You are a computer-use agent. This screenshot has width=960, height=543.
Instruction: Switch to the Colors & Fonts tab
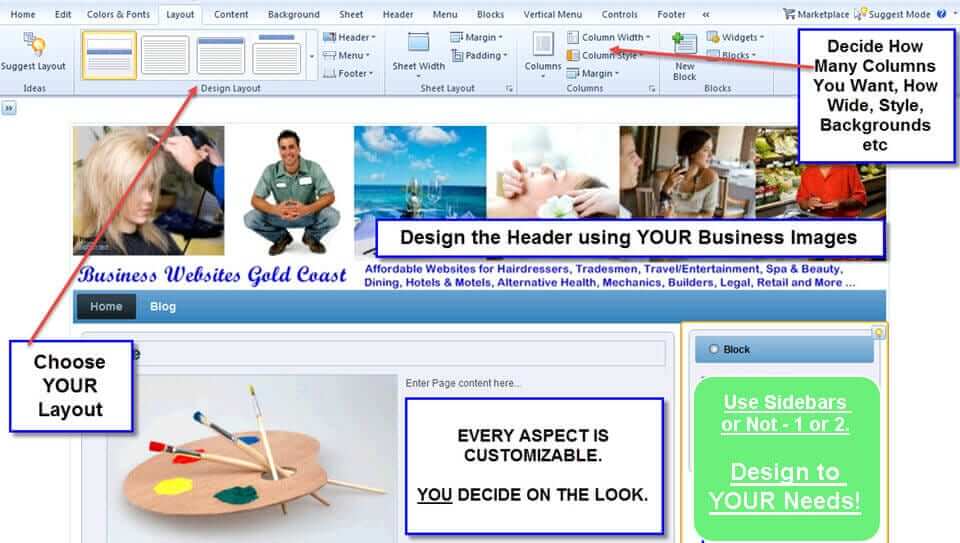[x=117, y=15]
